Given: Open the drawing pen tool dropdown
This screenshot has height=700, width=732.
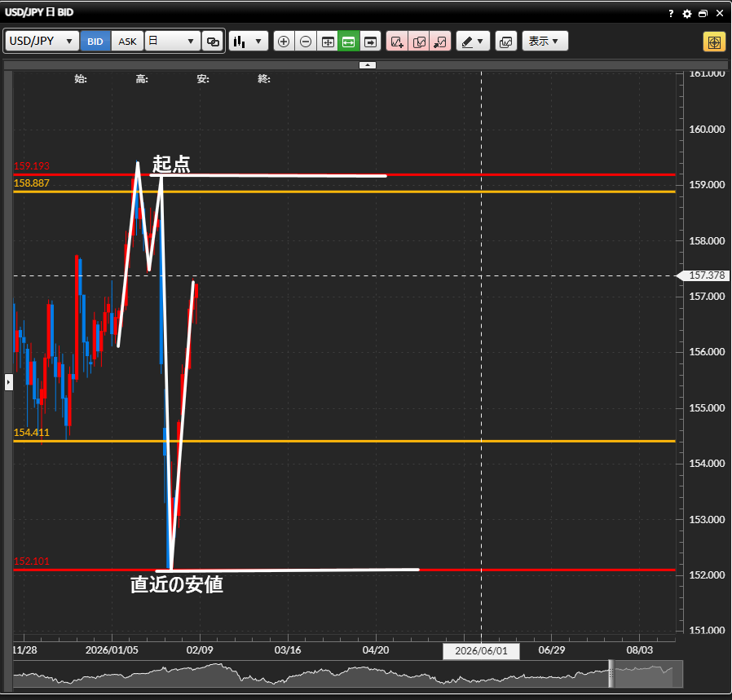Looking at the screenshot, I should coord(473,42).
